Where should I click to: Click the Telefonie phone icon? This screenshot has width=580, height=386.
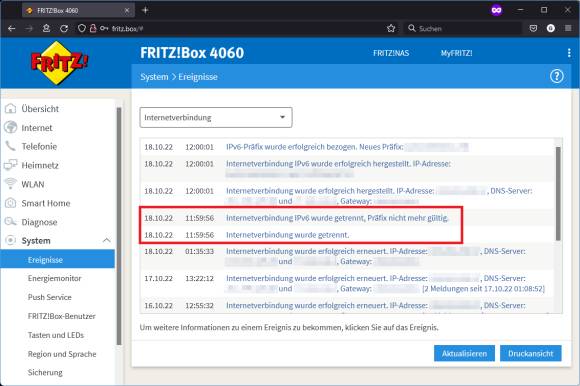(x=11, y=146)
